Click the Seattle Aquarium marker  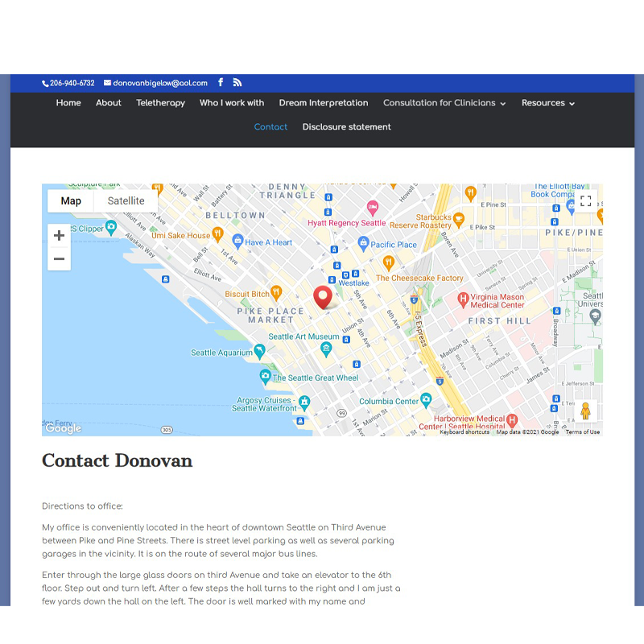259,351
